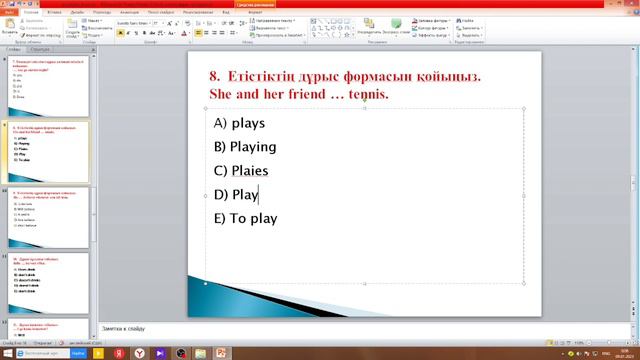Image resolution: width=640 pixels, height=360 pixels.
Task: Click the clear formatting icon
Action: pos(188,24)
